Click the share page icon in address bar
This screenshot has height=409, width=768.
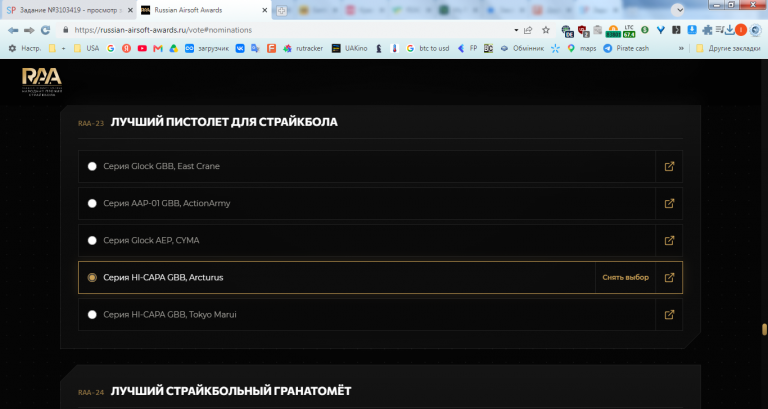[x=528, y=30]
